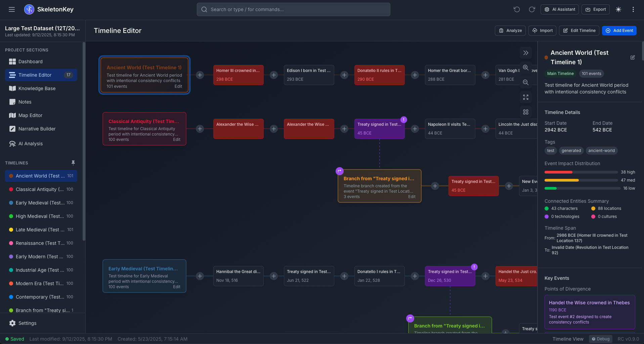This screenshot has height=344, width=644.
Task: Switch to the Knowledge Base section
Action: point(36,88)
